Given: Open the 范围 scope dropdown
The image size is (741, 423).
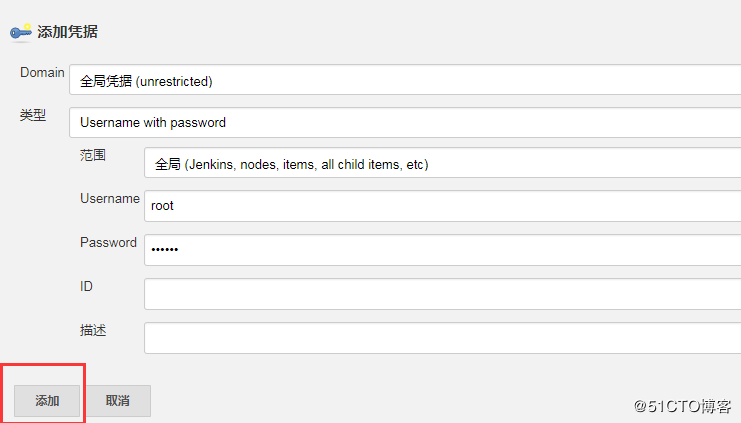Looking at the screenshot, I should click(441, 164).
